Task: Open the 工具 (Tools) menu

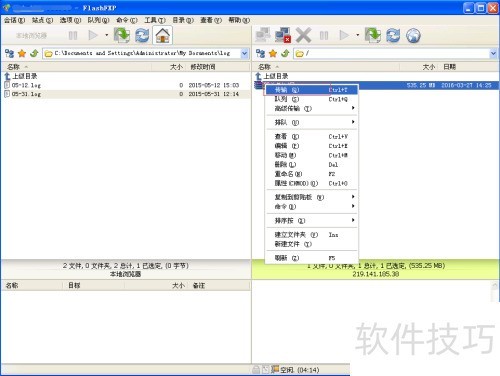Action: tap(155, 20)
